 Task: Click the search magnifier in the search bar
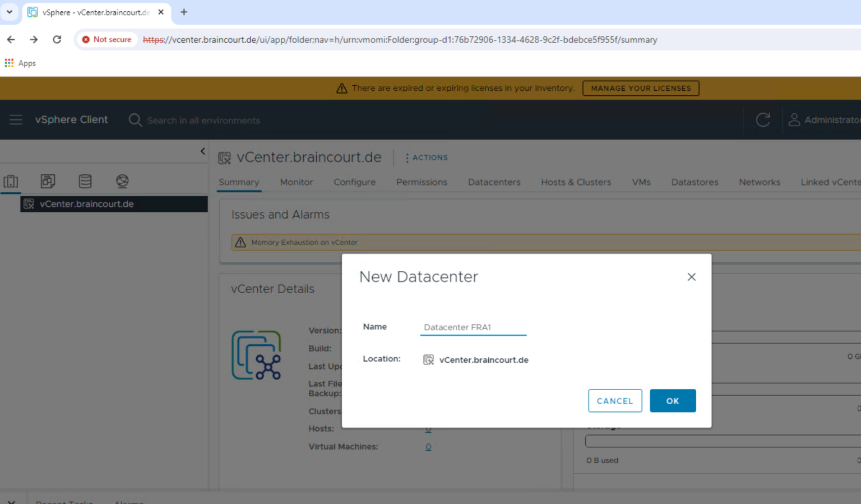[x=135, y=120]
